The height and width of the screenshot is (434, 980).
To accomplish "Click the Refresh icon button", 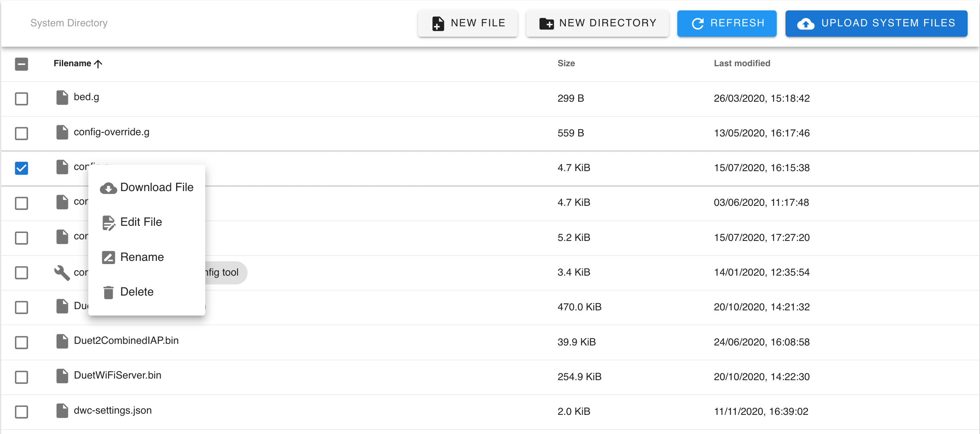I will [696, 23].
